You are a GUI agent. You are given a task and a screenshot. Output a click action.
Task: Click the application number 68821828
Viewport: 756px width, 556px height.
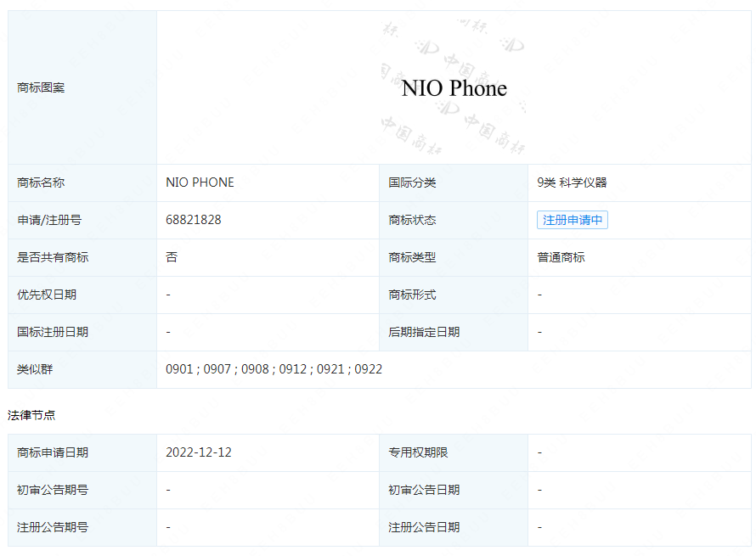tap(194, 220)
